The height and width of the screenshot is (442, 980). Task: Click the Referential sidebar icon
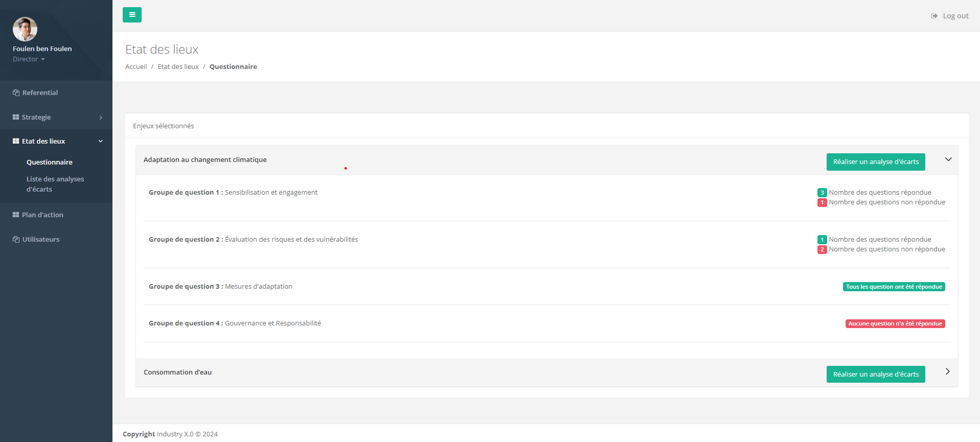16,93
